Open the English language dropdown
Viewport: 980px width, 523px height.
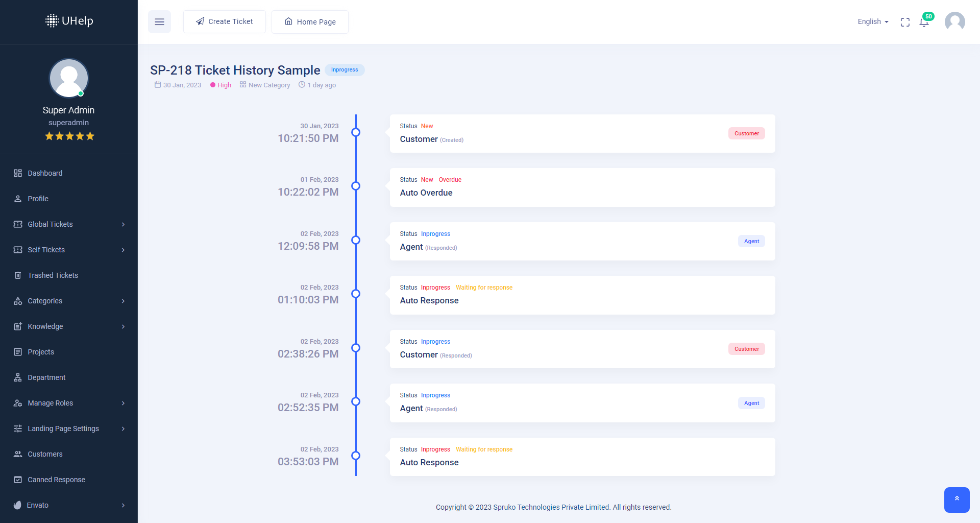872,21
